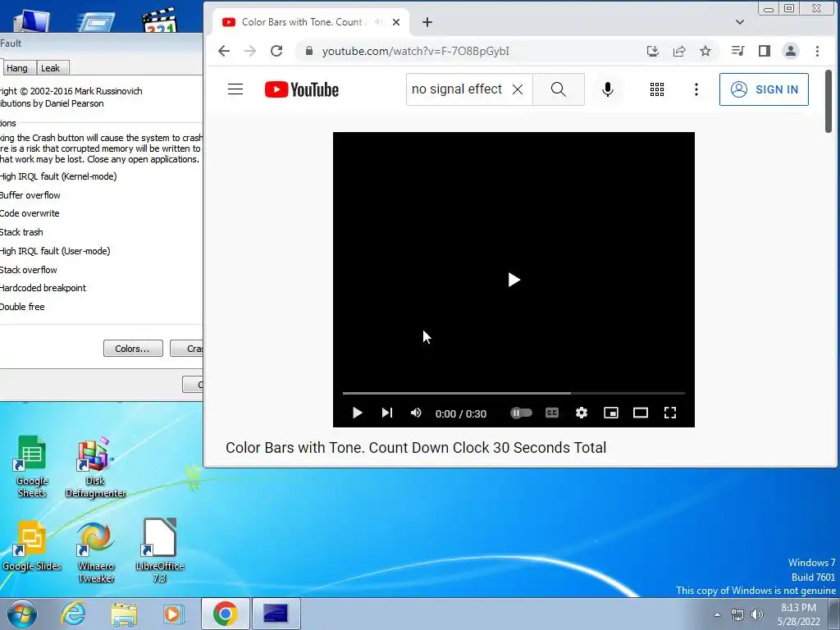Open Chrome's install app icon in address bar
840x630 pixels.
pos(652,51)
